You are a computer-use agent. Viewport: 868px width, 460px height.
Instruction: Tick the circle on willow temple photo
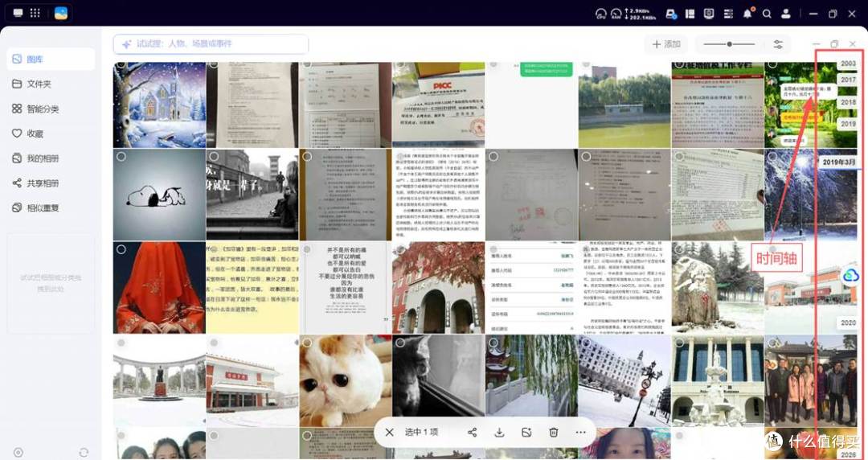[x=493, y=343]
